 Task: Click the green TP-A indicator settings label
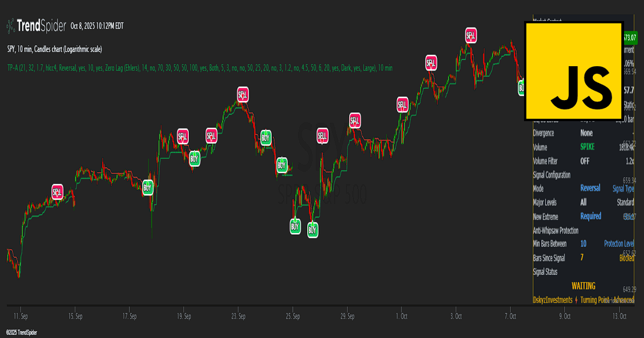click(x=200, y=68)
